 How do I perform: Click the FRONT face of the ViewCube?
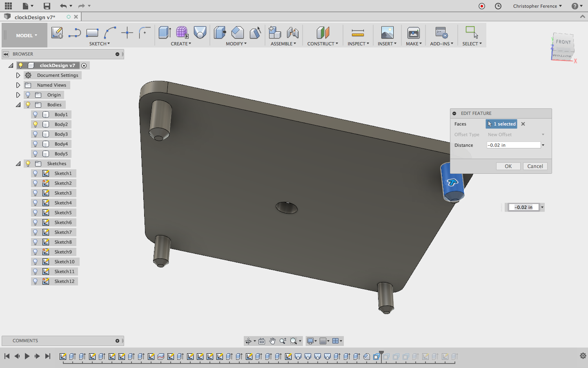click(563, 42)
